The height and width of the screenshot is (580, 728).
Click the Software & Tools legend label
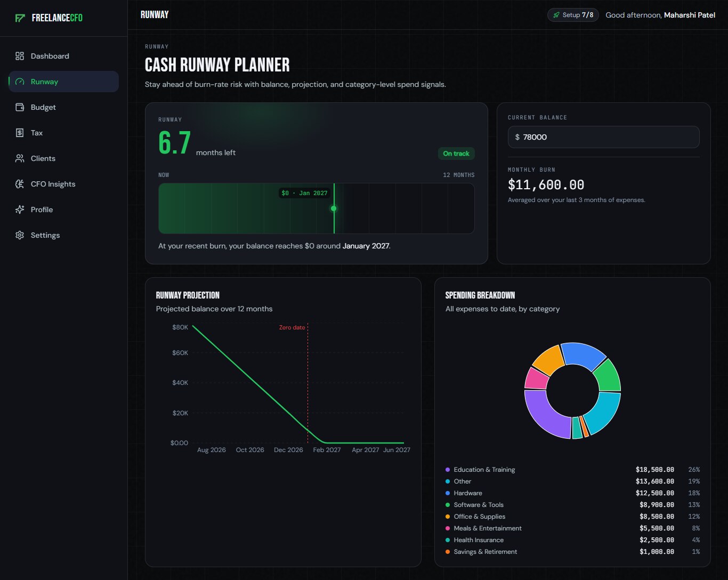click(479, 505)
